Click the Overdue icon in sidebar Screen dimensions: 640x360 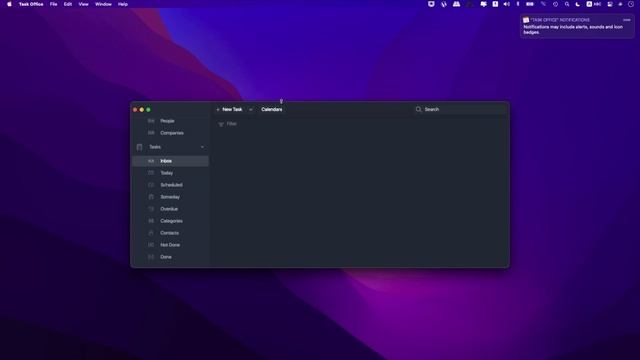point(151,209)
